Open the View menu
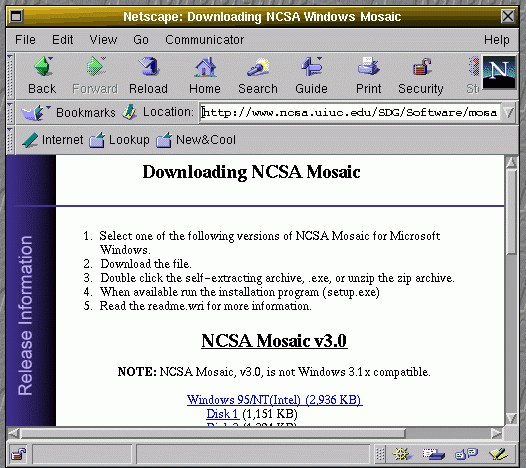 pyautogui.click(x=103, y=40)
